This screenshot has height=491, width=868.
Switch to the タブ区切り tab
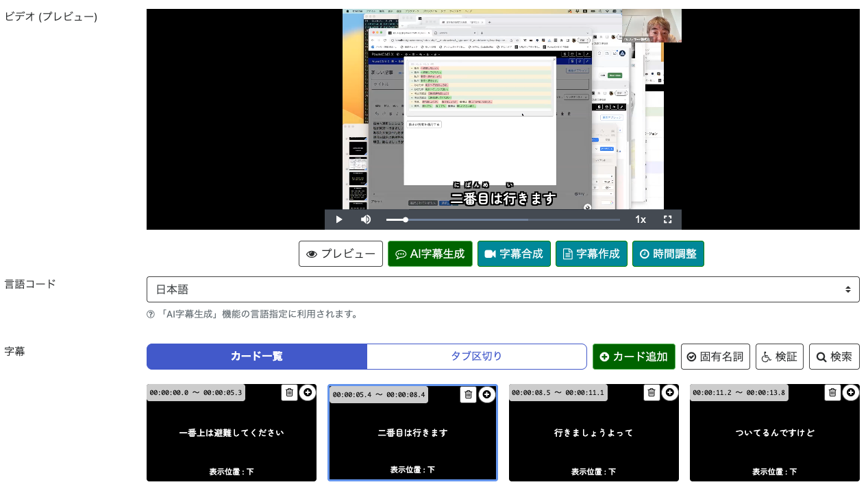(477, 357)
